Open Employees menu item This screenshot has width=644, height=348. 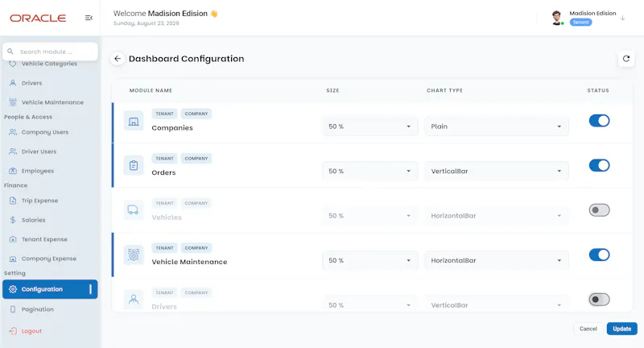(x=50, y=171)
